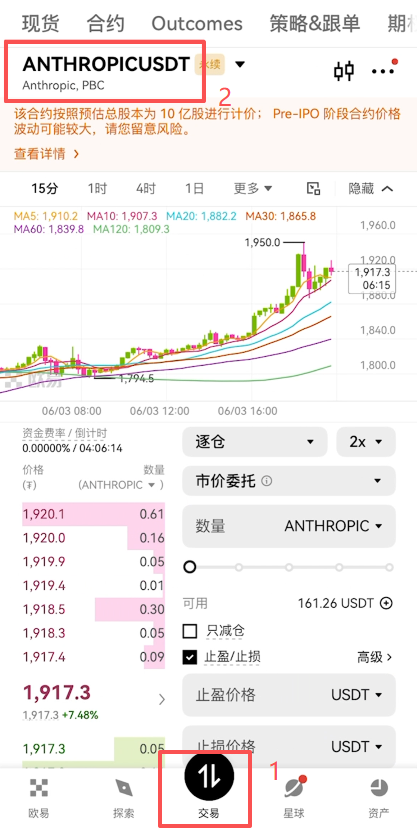Switch to the 合约 tab
The width and height of the screenshot is (417, 833).
[x=105, y=23]
